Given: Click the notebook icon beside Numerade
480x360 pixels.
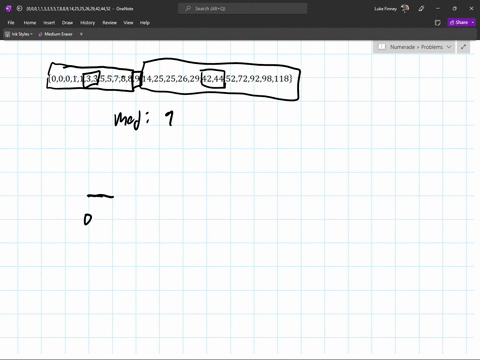Looking at the screenshot, I should coord(382,47).
